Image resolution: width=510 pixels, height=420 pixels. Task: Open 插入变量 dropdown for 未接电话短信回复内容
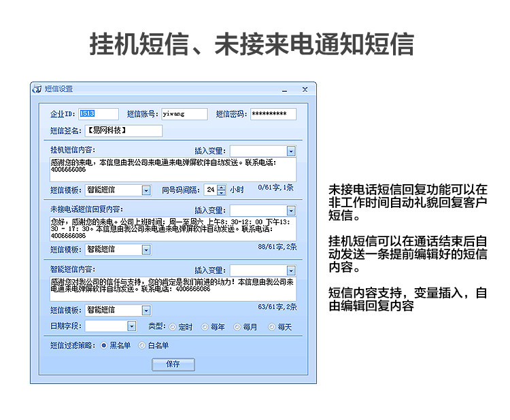pyautogui.click(x=291, y=211)
